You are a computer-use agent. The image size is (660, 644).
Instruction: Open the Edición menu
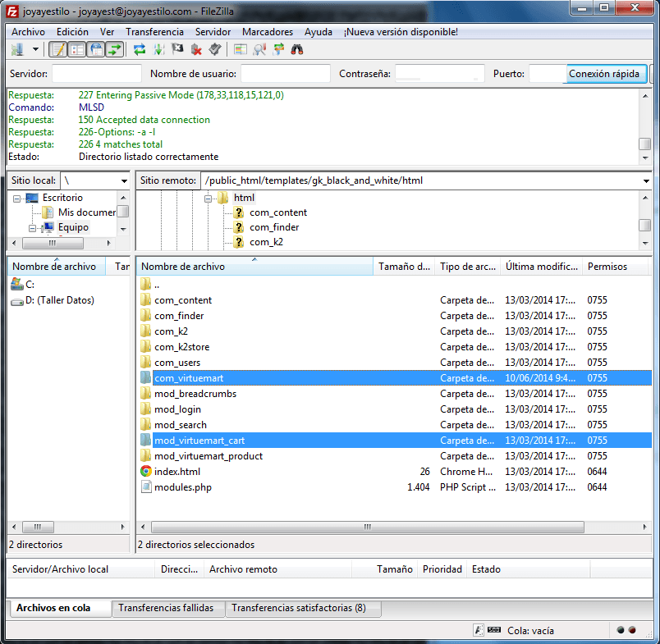pos(72,32)
